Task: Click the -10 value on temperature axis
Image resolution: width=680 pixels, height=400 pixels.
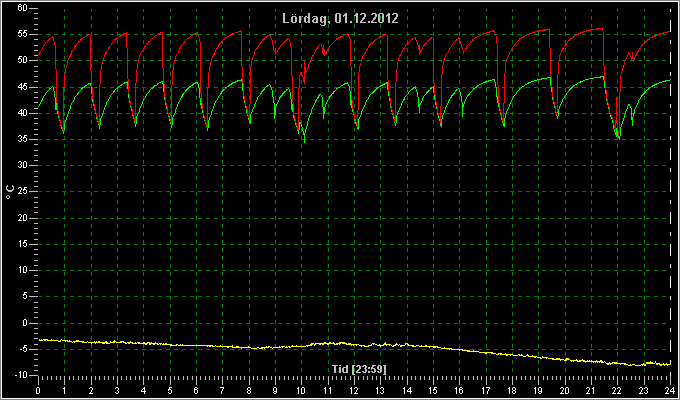Action: (x=21, y=375)
